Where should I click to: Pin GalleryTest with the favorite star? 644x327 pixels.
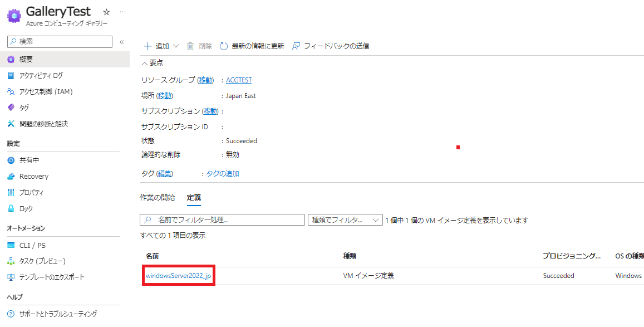pyautogui.click(x=106, y=12)
